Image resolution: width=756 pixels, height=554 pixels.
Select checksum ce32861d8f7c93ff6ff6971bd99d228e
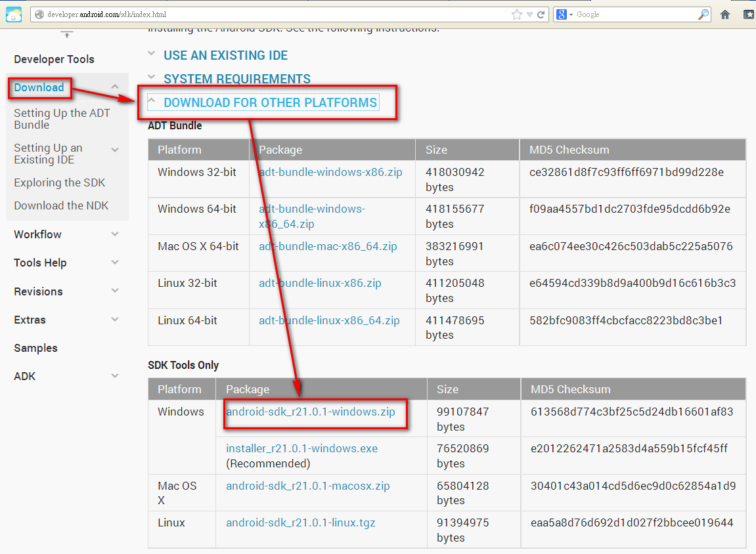pos(627,172)
